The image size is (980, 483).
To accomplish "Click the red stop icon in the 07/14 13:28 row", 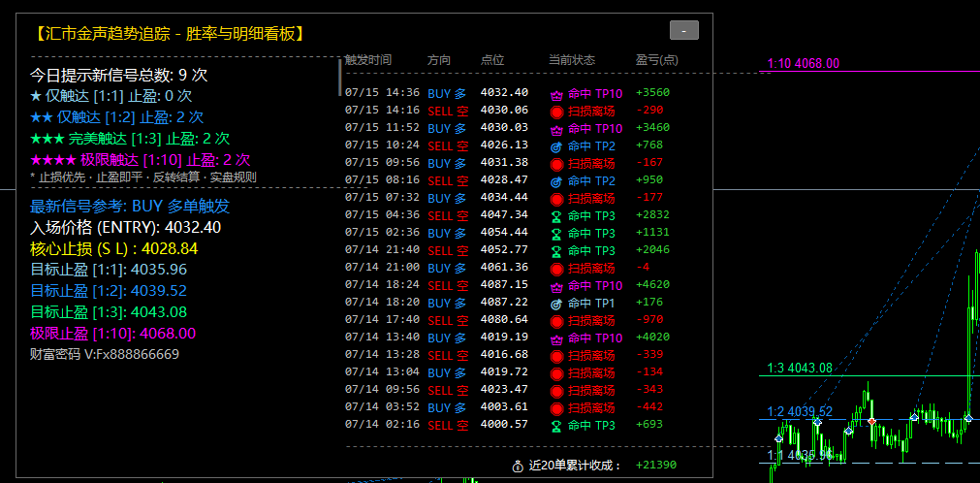I will (556, 357).
